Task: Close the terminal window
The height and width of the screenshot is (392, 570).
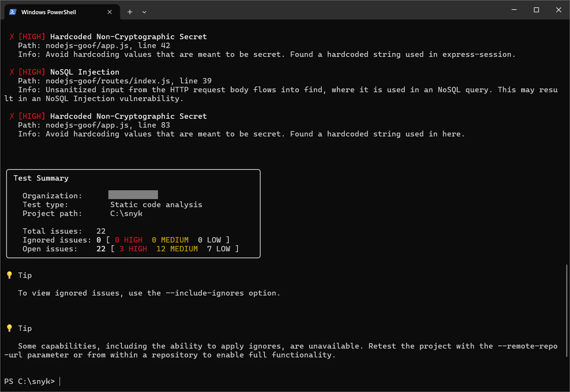Action: click(x=558, y=10)
